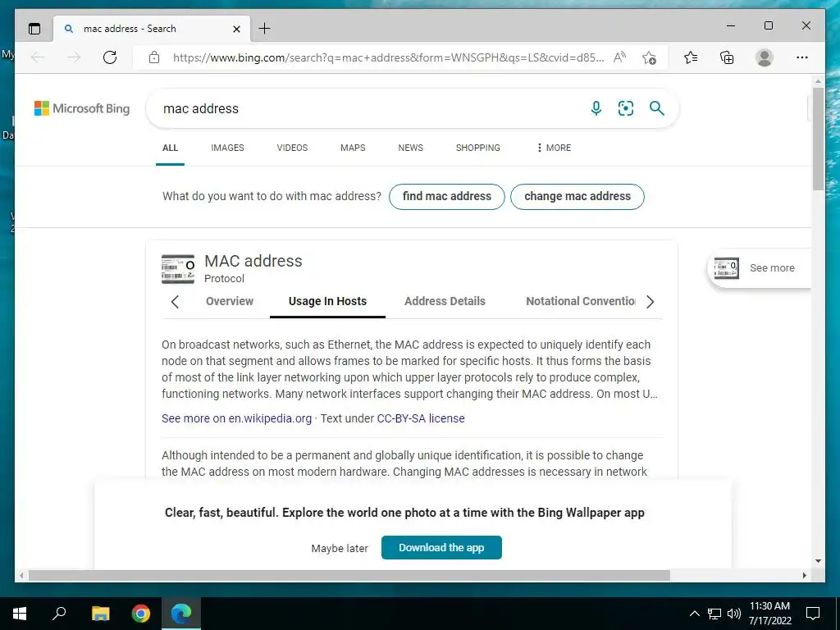
Task: Search using an image
Action: tap(626, 108)
